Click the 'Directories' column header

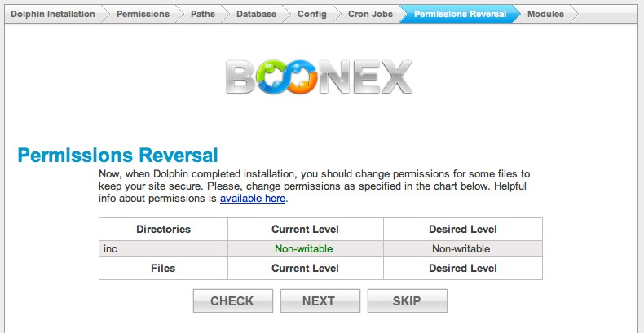[x=164, y=230]
